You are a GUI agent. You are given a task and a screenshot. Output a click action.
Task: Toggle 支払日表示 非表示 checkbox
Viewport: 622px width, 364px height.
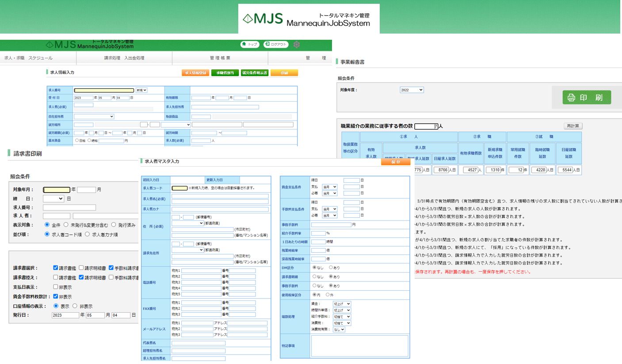click(x=56, y=287)
